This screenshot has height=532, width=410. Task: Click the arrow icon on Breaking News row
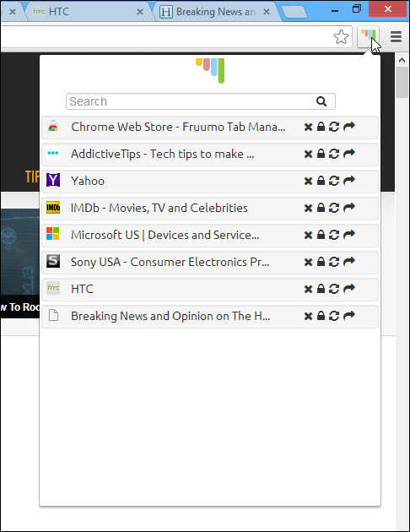click(349, 316)
